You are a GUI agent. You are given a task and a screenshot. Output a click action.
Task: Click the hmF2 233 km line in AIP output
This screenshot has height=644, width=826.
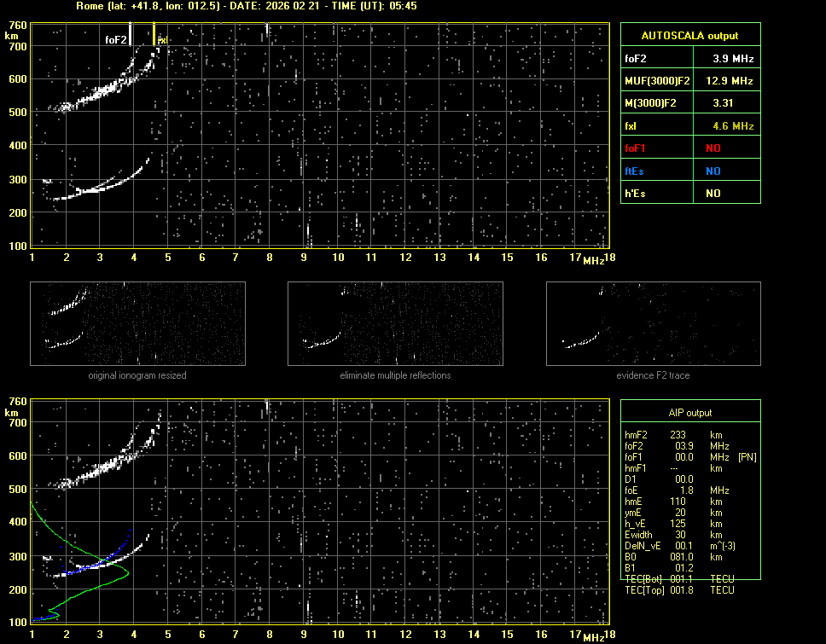674,435
